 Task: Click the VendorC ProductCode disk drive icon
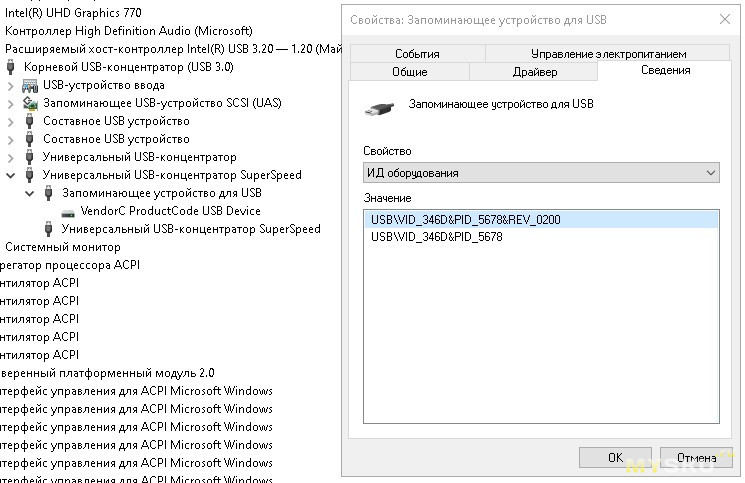coord(67,211)
